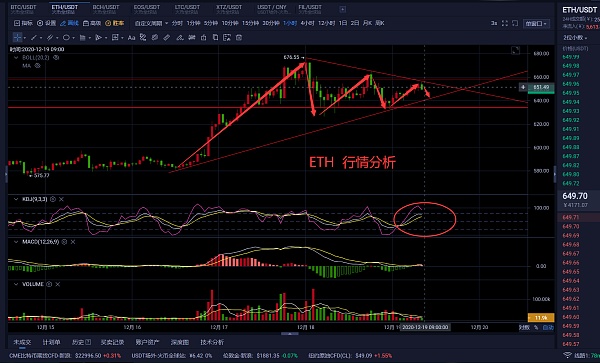600x363 pixels.
Task: Open the 2位小数 decimal precision dropdown
Action: click(x=575, y=37)
